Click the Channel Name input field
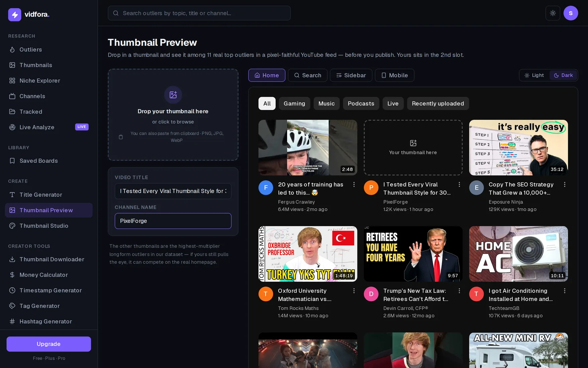 (x=173, y=221)
